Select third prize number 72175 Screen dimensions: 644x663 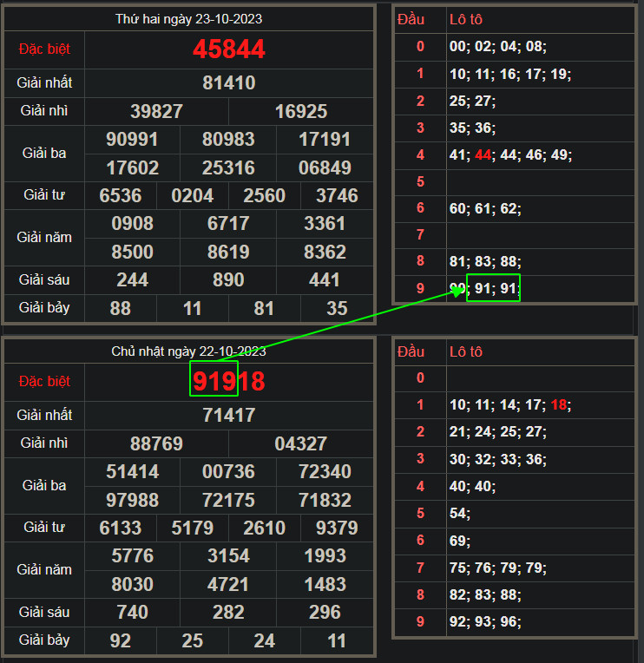[x=229, y=501]
